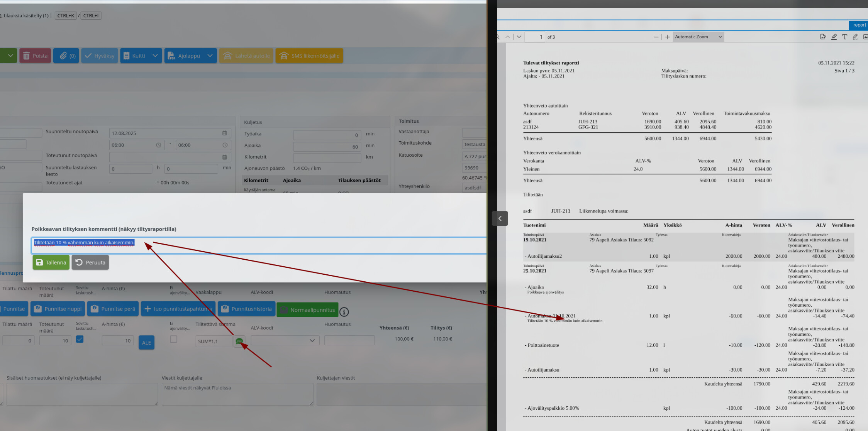The height and width of the screenshot is (431, 868).
Task: Expand the Kuitti dropdown arrow
Action: point(155,56)
